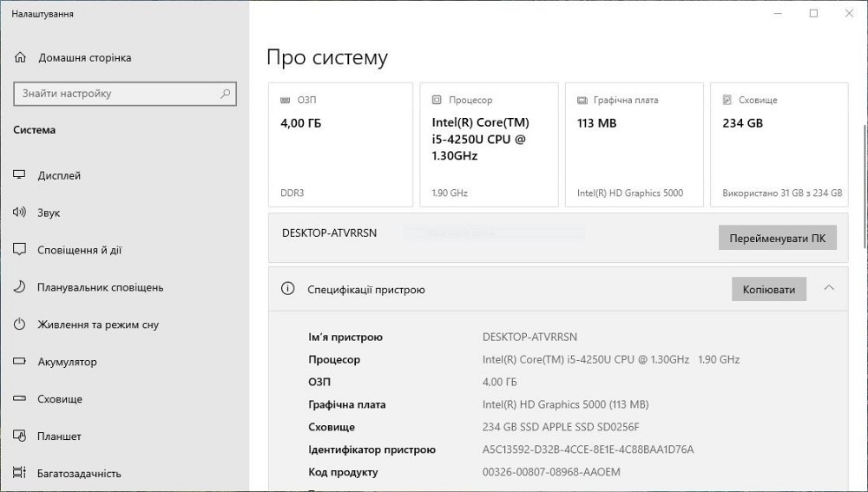The width and height of the screenshot is (868, 492).
Task: Click the Home page house icon
Action: pyautogui.click(x=20, y=57)
